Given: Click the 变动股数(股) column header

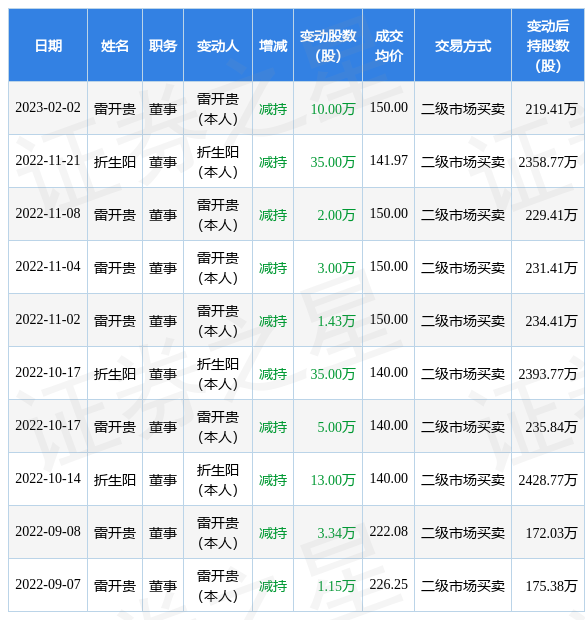Looking at the screenshot, I should [328, 45].
